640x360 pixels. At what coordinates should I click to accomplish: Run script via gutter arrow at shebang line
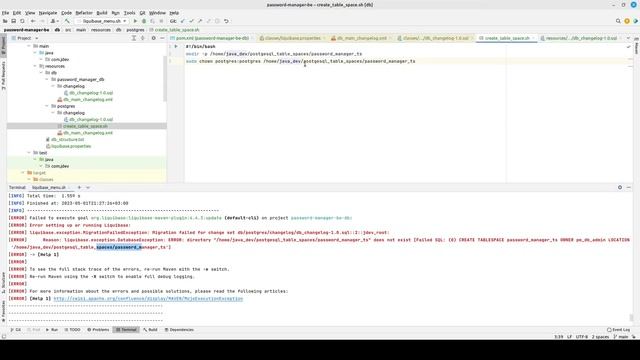[x=176, y=47]
